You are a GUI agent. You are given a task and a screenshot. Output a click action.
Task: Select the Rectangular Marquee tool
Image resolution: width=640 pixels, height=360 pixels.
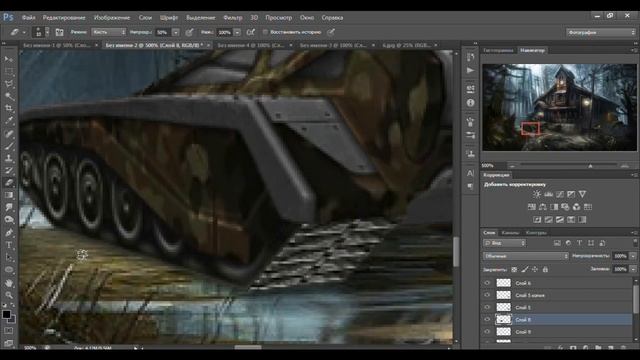coord(9,71)
